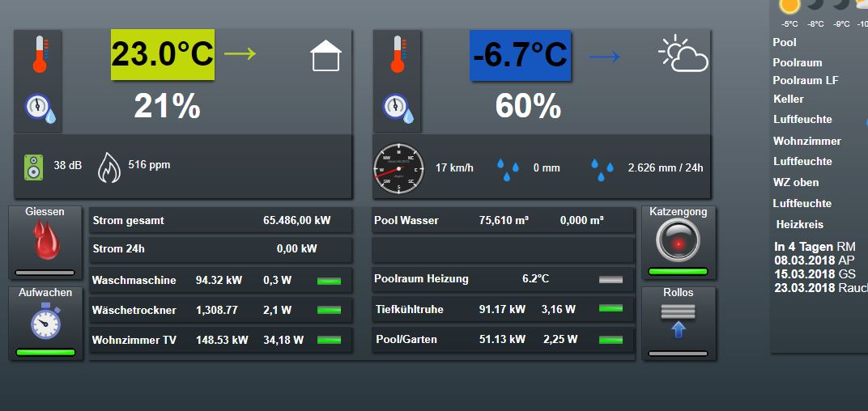This screenshot has height=411, width=868.
Task: Click the house icon in indoor panel
Action: (x=325, y=56)
